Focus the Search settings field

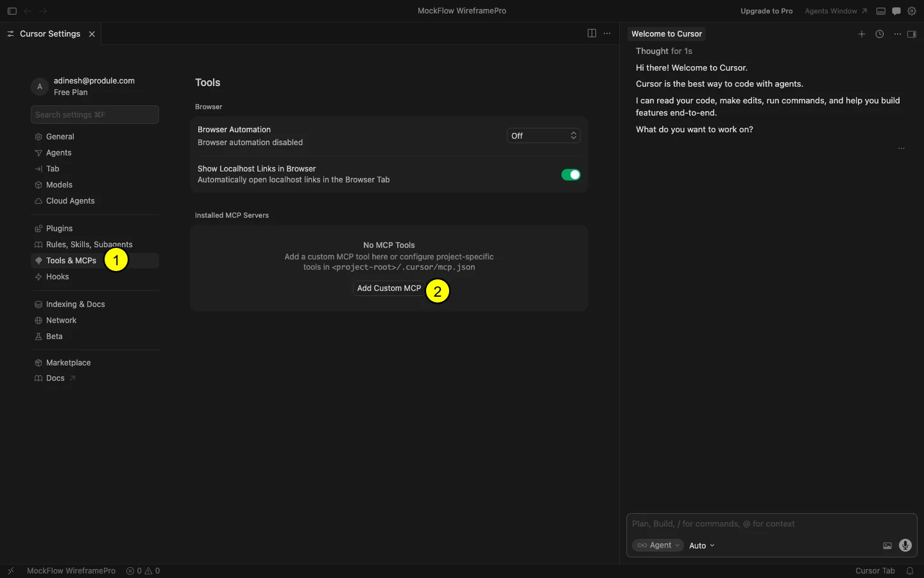click(x=94, y=115)
